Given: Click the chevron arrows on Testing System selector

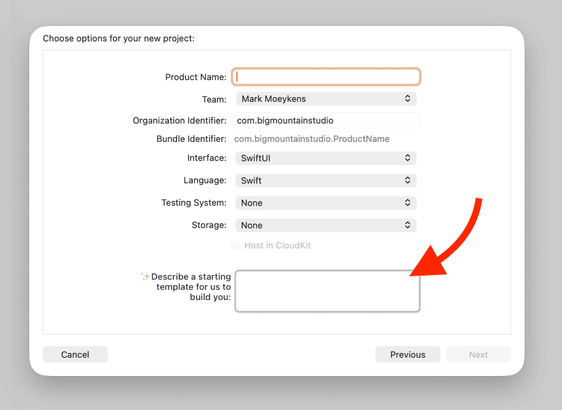Looking at the screenshot, I should tap(408, 202).
